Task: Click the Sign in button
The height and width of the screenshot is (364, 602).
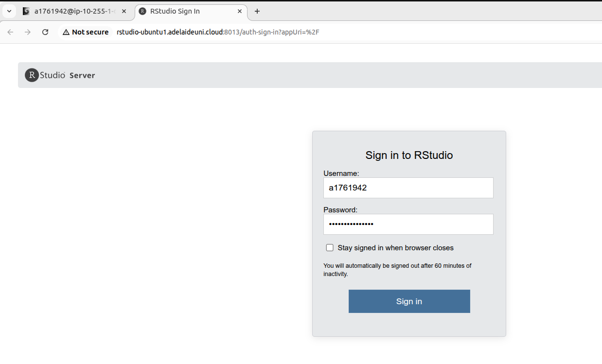Action: tap(409, 301)
